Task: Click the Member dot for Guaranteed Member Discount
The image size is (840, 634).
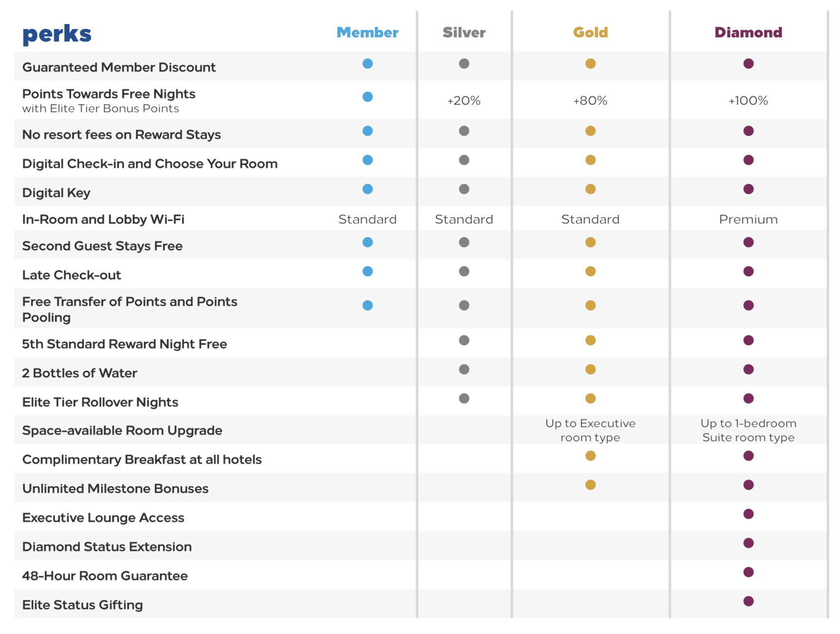Action: click(x=367, y=64)
